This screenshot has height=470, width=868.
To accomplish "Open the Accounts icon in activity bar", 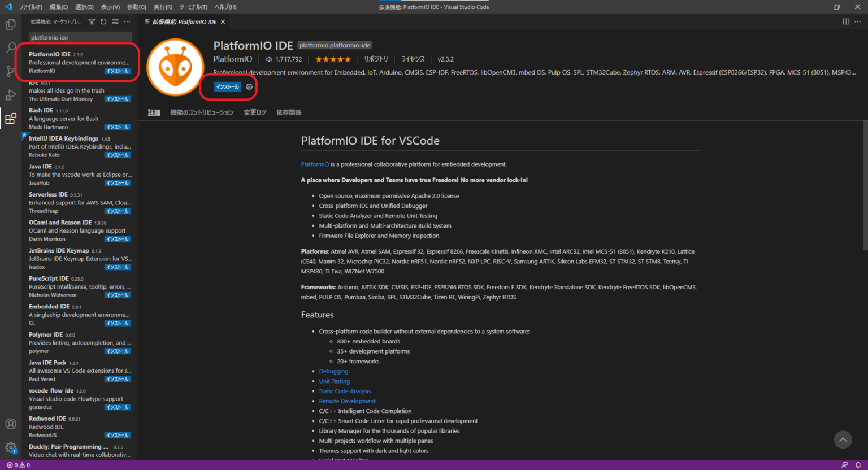I will click(11, 424).
